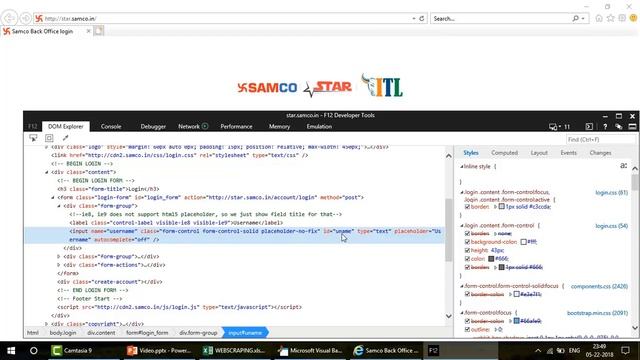
Task: Toggle border-color #e2e7f1 checkbox
Action: 467,294
